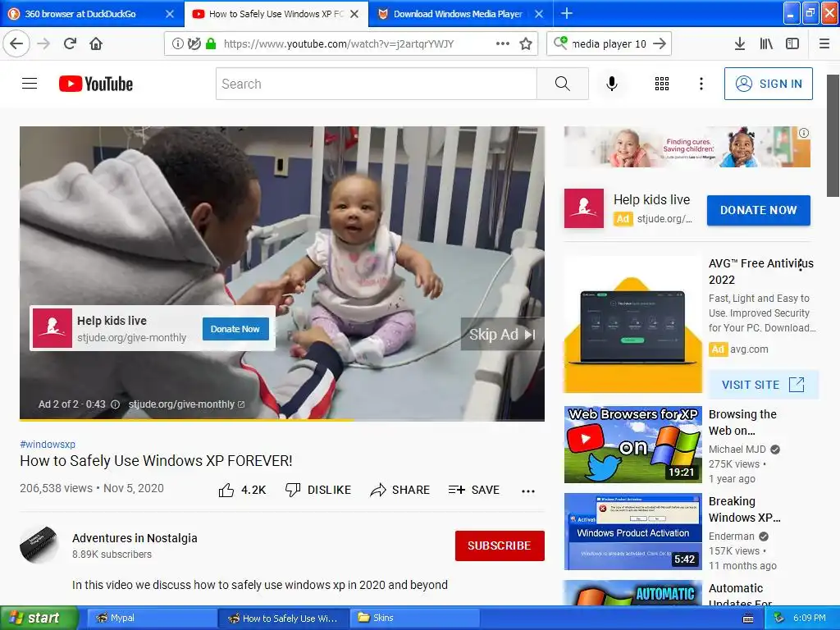Open the browser home page
840x630 pixels.
click(x=96, y=43)
